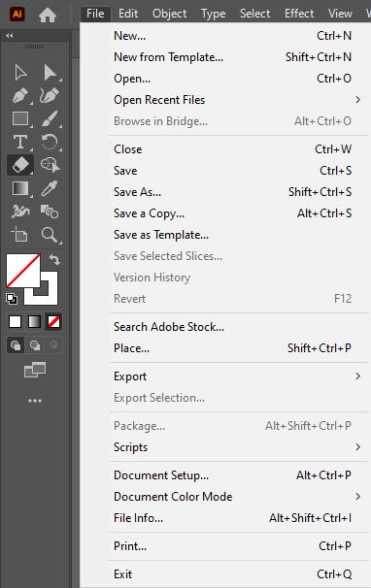Select the Direct Selection tool
The image size is (371, 588).
(x=50, y=73)
